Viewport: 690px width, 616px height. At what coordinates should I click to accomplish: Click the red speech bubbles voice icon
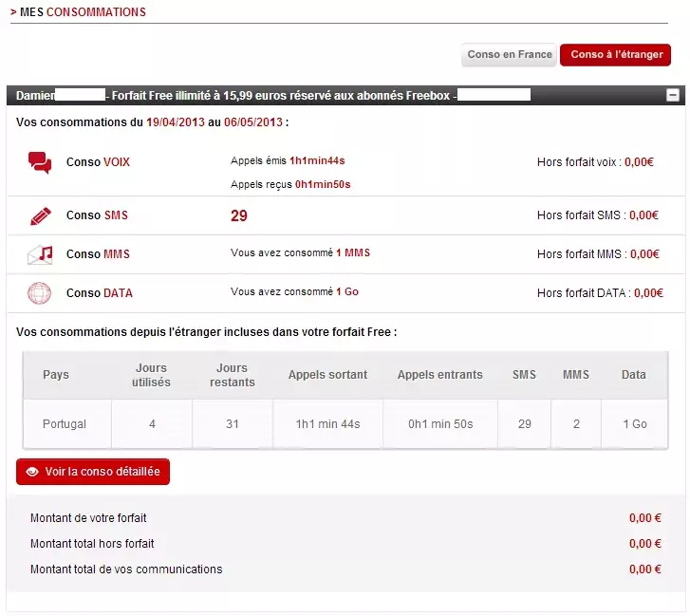point(40,162)
